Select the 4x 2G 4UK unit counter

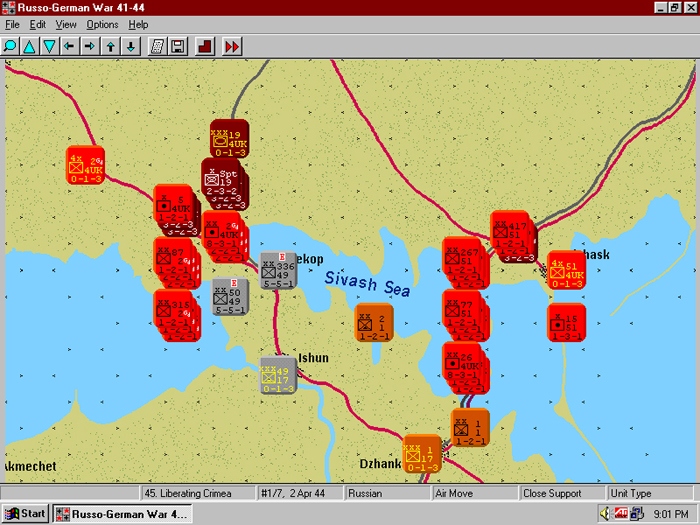coord(85,165)
